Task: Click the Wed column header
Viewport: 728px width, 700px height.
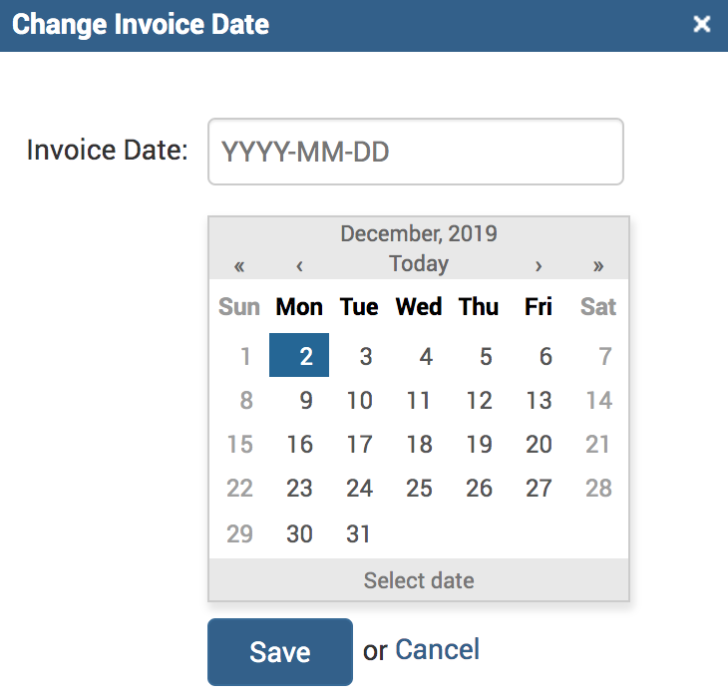Action: point(419,307)
